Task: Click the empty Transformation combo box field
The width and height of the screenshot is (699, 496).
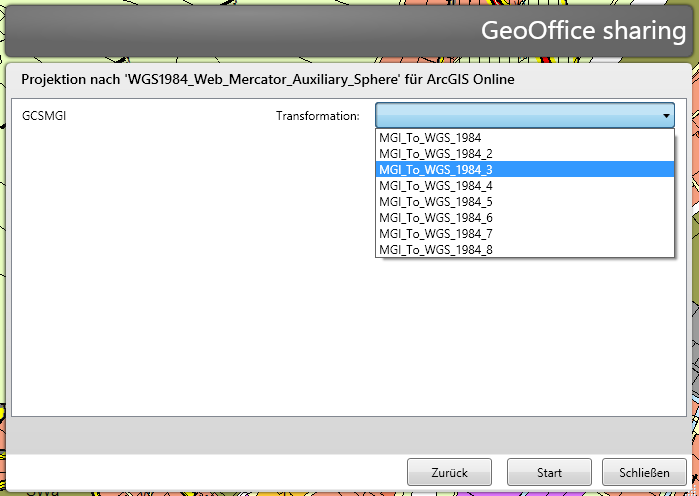Action: pyautogui.click(x=515, y=116)
